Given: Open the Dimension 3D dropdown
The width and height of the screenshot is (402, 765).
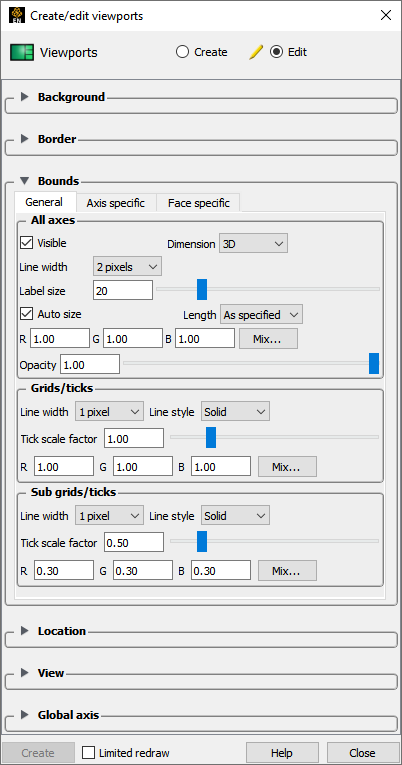Looking at the screenshot, I should (254, 244).
